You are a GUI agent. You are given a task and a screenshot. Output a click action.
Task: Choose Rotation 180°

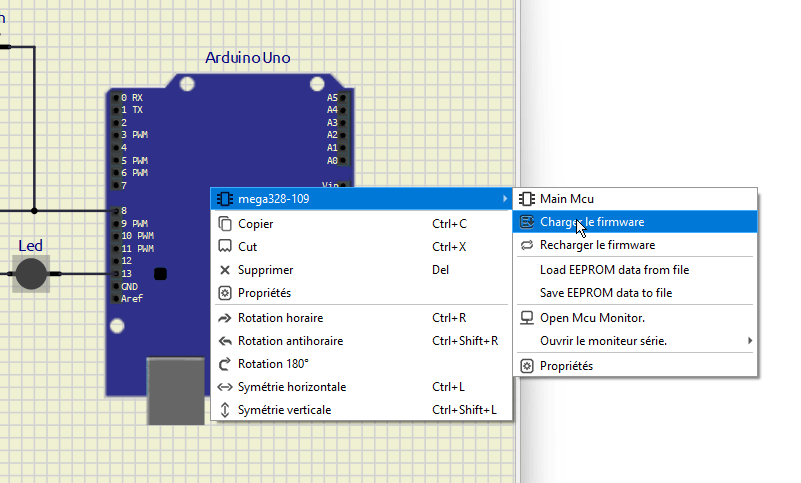coord(361,364)
